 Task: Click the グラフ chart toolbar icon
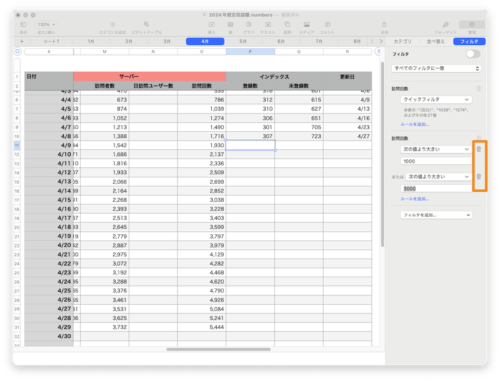tap(248, 25)
